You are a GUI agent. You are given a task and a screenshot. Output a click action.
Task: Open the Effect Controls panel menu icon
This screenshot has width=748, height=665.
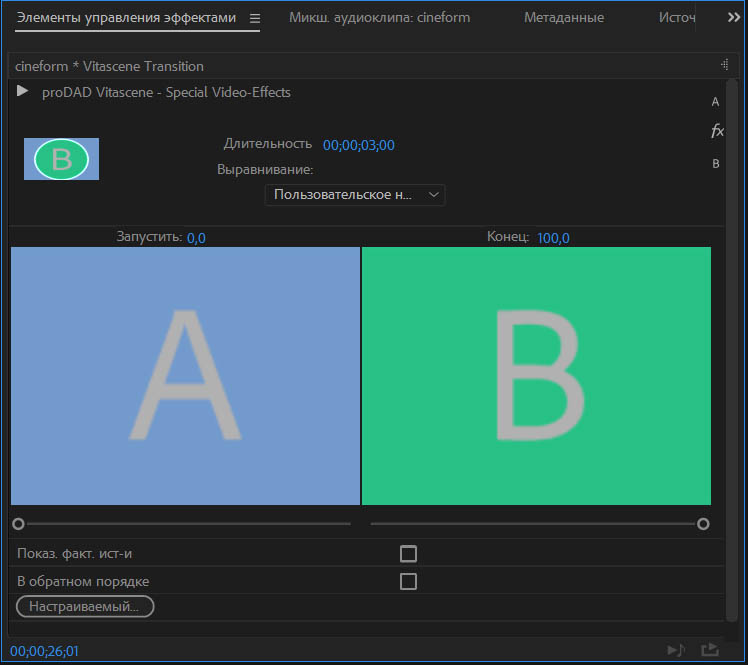pyautogui.click(x=254, y=18)
